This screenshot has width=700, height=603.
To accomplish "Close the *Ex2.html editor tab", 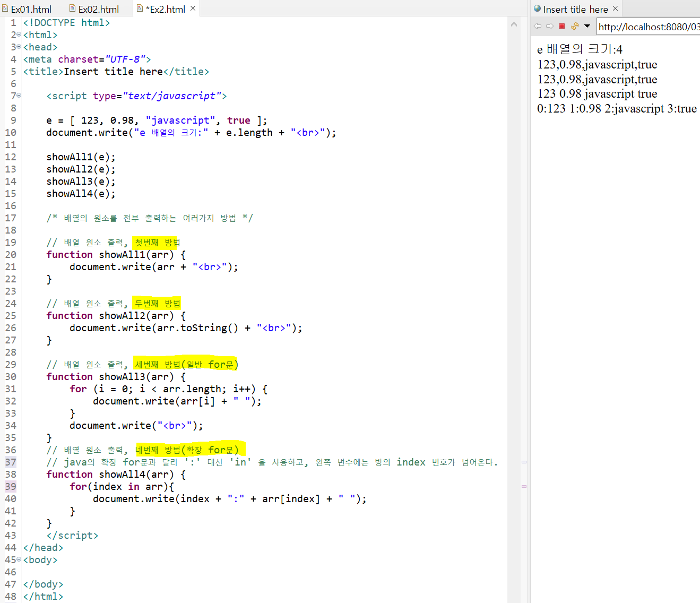I will pos(193,8).
